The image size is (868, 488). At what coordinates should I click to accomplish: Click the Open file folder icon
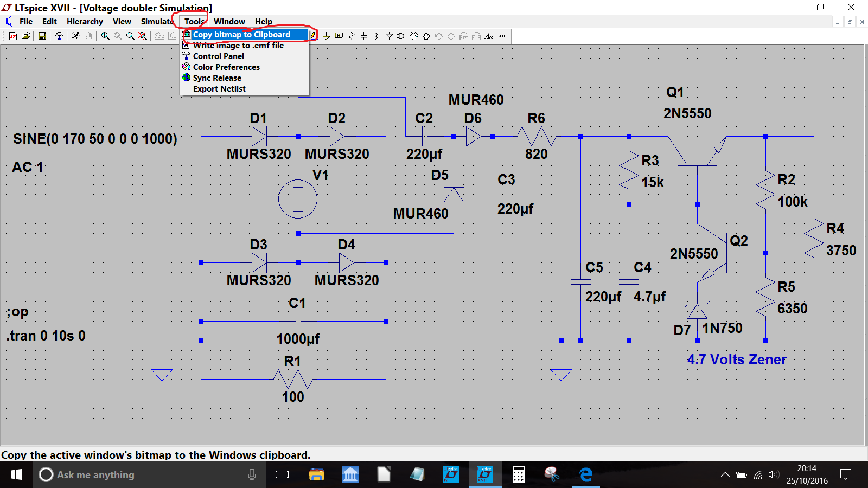[25, 36]
